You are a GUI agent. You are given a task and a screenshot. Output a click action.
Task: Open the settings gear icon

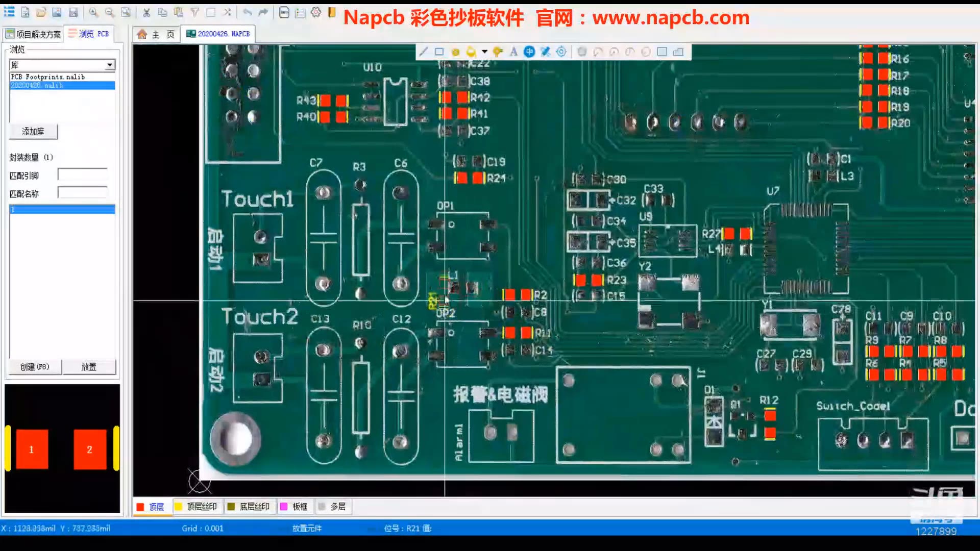pos(315,12)
